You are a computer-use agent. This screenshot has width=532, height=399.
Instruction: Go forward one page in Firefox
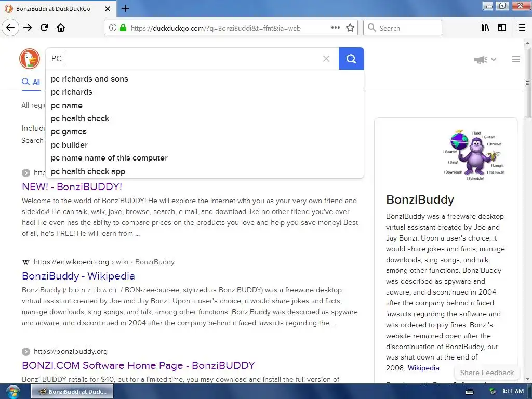28,28
